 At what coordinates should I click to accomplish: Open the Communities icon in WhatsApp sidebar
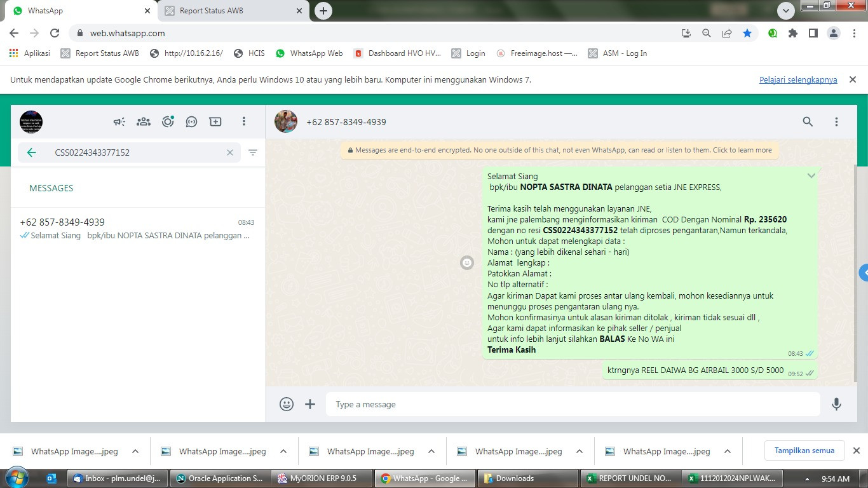coord(144,121)
